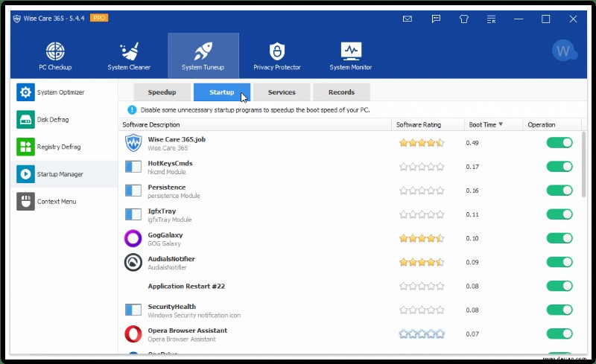The image size is (596, 364).
Task: Click the PRO badge
Action: pos(99,18)
